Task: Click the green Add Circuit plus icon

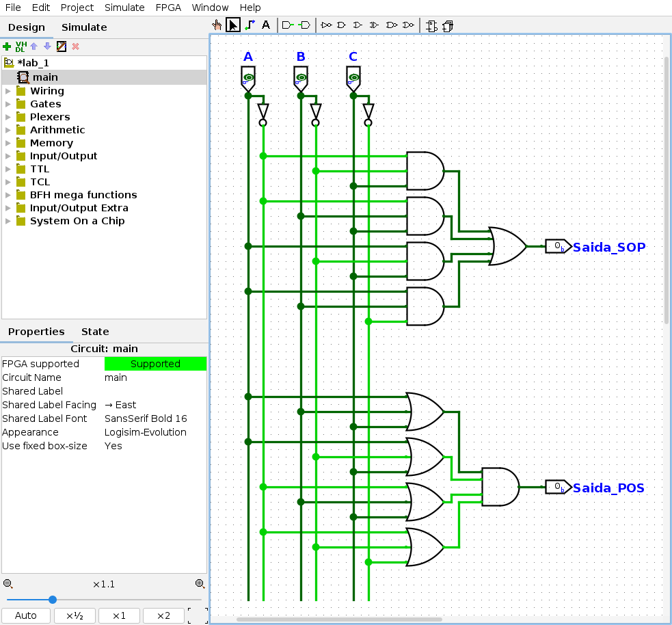Action: pyautogui.click(x=7, y=46)
